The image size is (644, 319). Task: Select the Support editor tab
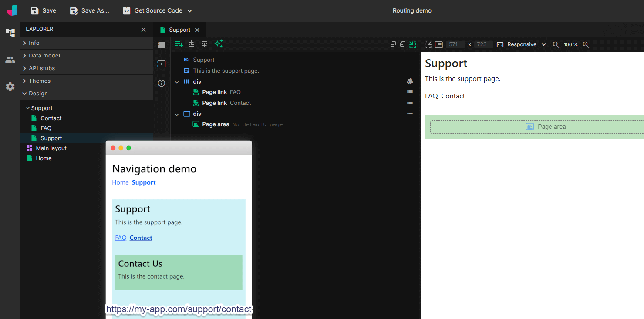coord(179,30)
